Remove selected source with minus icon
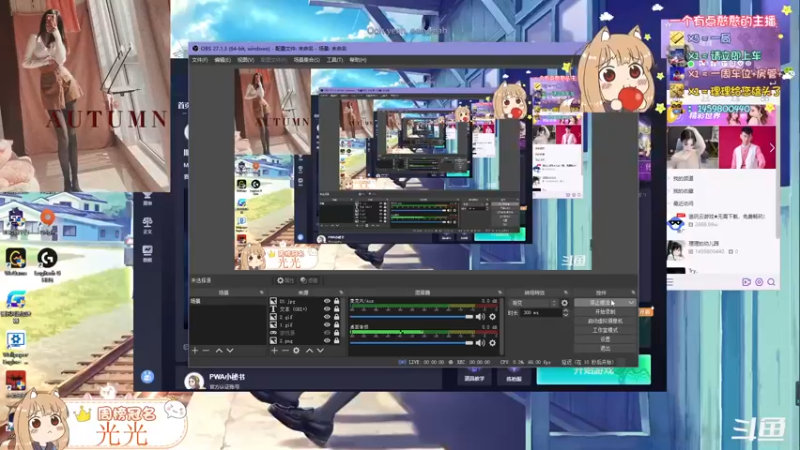This screenshot has width=800, height=450. click(x=285, y=351)
